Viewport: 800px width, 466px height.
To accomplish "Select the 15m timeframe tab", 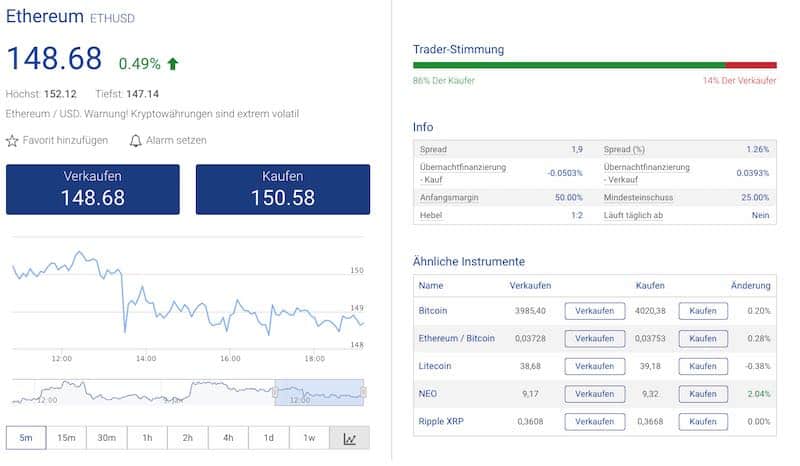I will tap(66, 438).
